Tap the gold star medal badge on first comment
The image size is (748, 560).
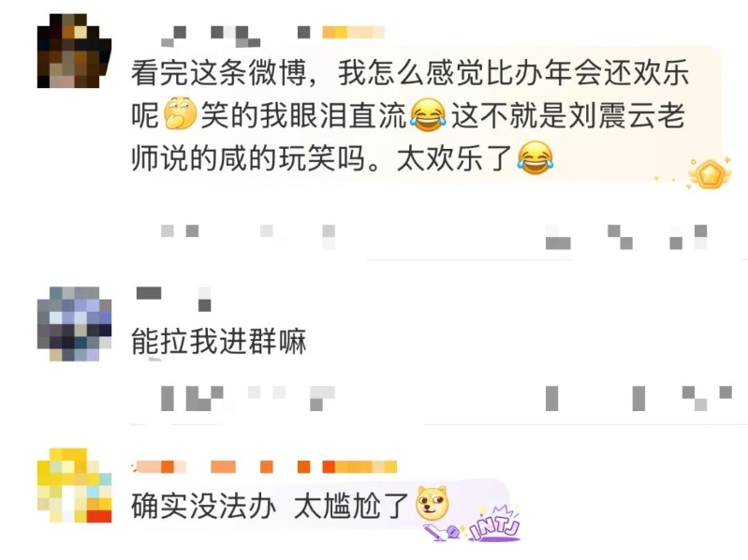tap(709, 173)
